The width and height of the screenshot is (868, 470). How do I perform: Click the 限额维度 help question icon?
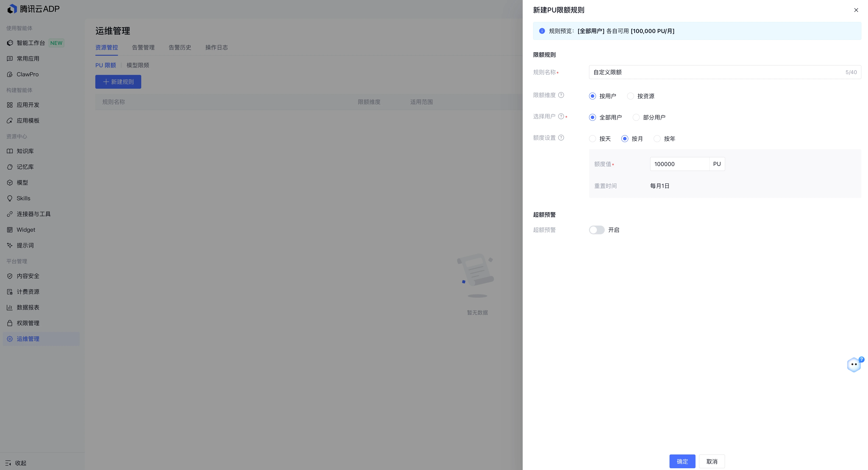click(561, 95)
